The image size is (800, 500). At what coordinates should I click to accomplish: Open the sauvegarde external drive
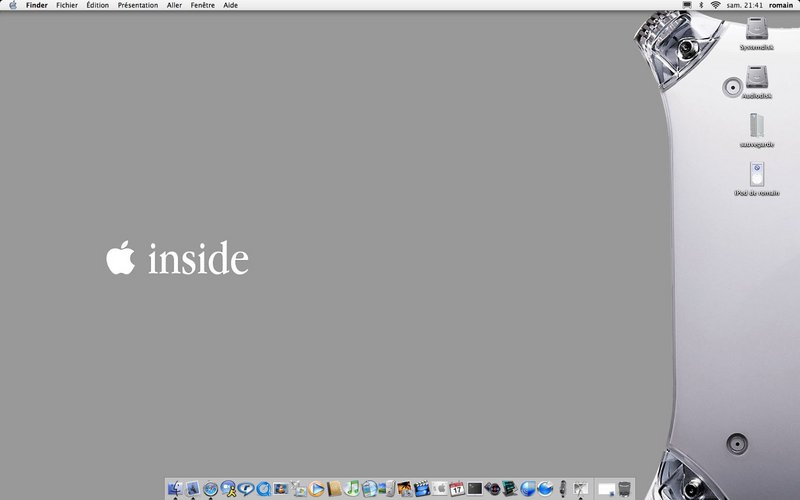pos(757,126)
